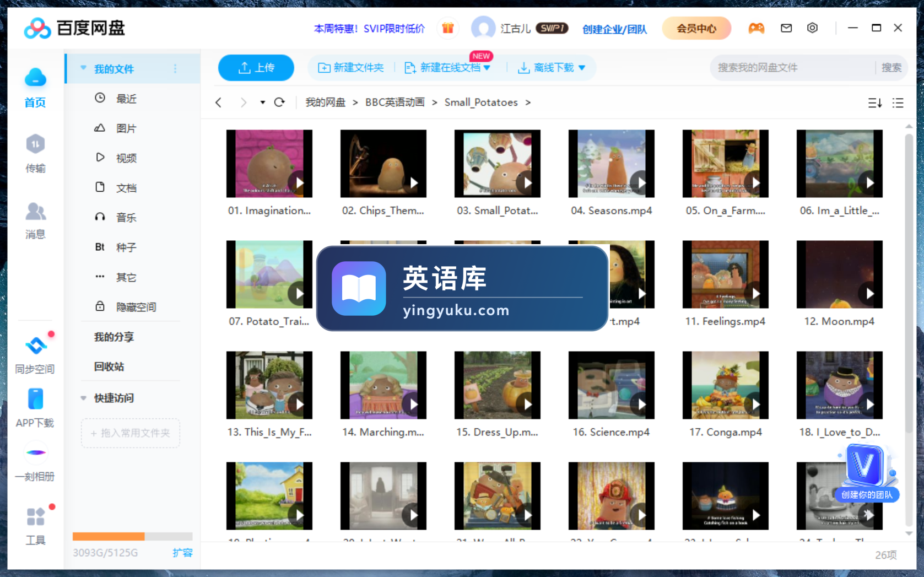Viewport: 924px width, 577px height.
Task: Open navigation history dropdown arrow
Action: [262, 103]
